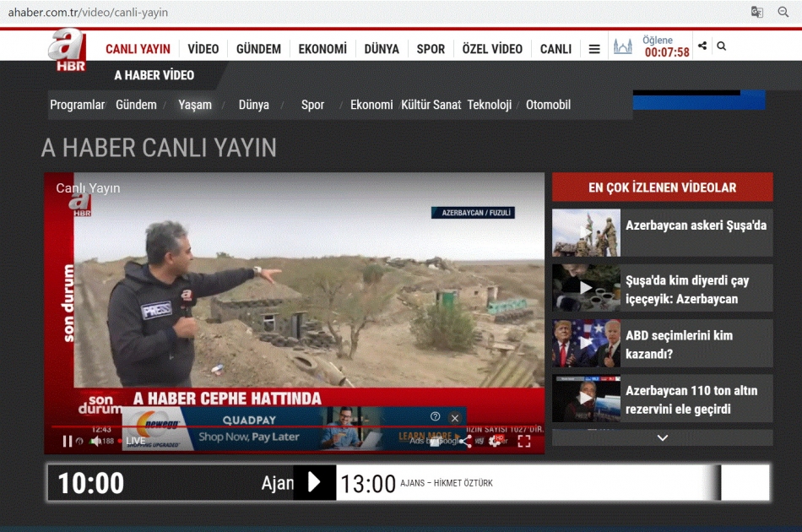Screen dimensions: 802x532
Task: Open video quality settings gear
Action: tap(494, 441)
